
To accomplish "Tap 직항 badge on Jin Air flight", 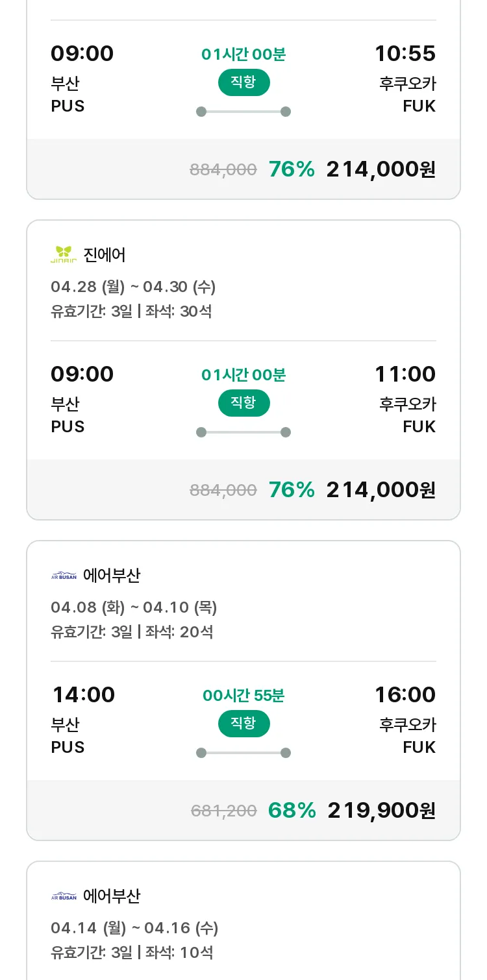I will point(243,403).
